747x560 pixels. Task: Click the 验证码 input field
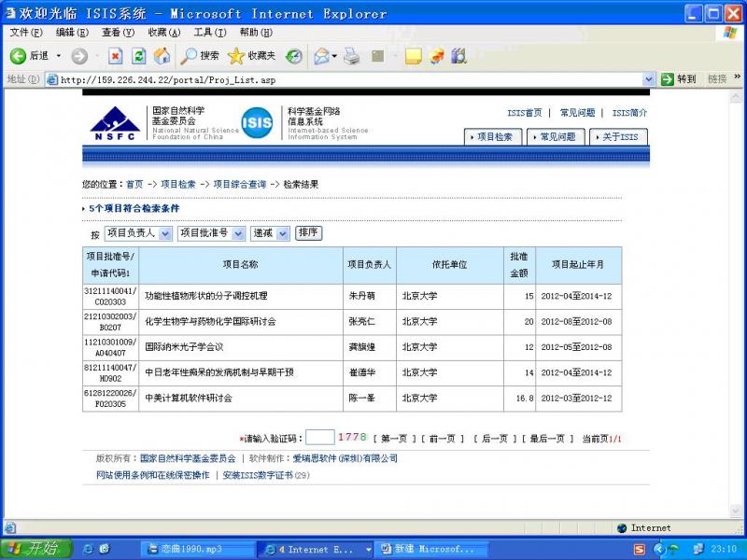click(x=319, y=437)
